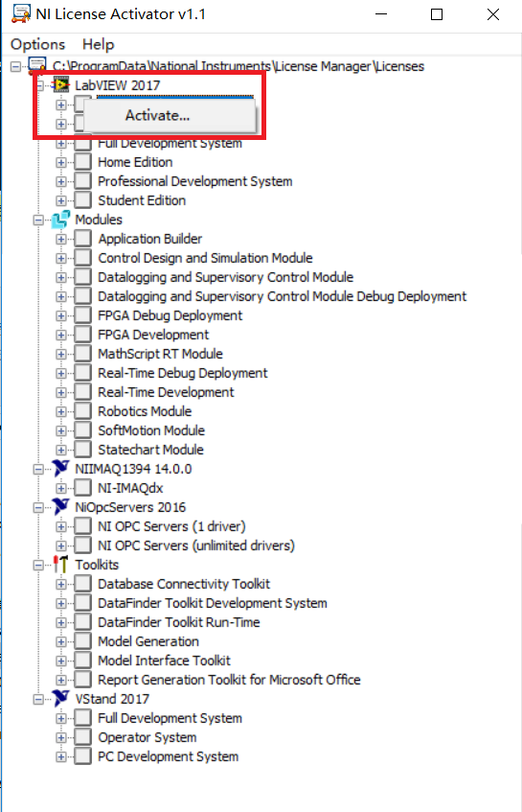Expand the NI-IMAQdx license node
This screenshot has height=812, width=522.
[x=61, y=488]
